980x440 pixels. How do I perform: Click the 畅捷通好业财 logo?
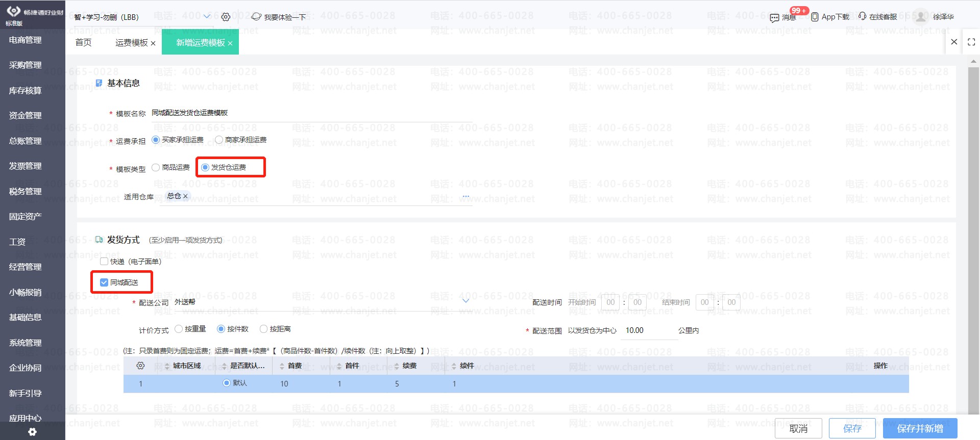tap(35, 12)
